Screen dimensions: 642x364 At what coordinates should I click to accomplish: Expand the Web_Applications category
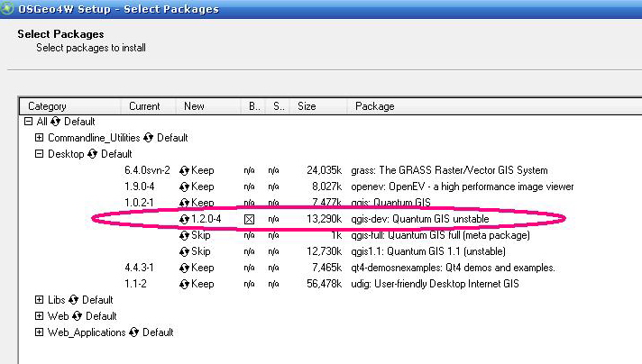(x=40, y=332)
